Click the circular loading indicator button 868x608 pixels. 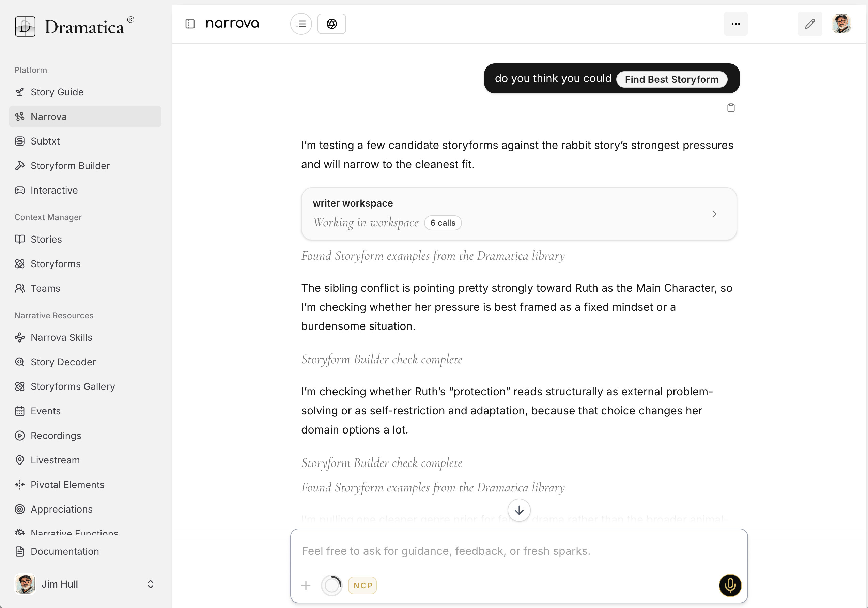coord(331,585)
